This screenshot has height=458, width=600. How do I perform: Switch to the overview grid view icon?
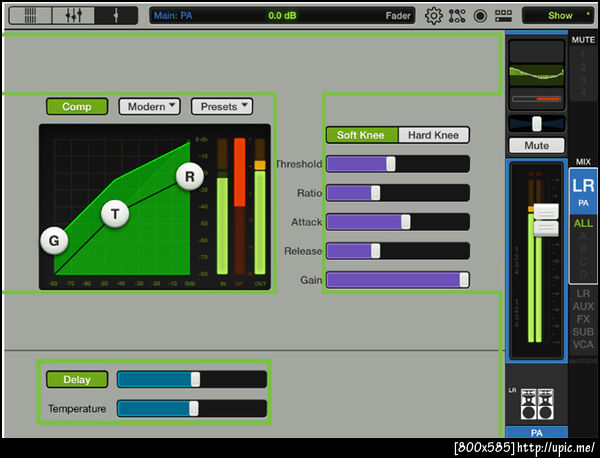[x=30, y=16]
